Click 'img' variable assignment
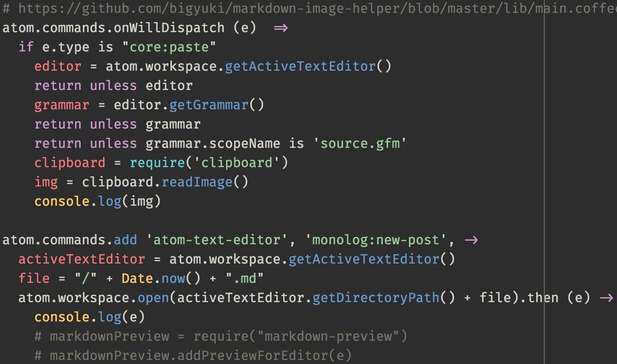The height and width of the screenshot is (364, 617). pyautogui.click(x=46, y=182)
